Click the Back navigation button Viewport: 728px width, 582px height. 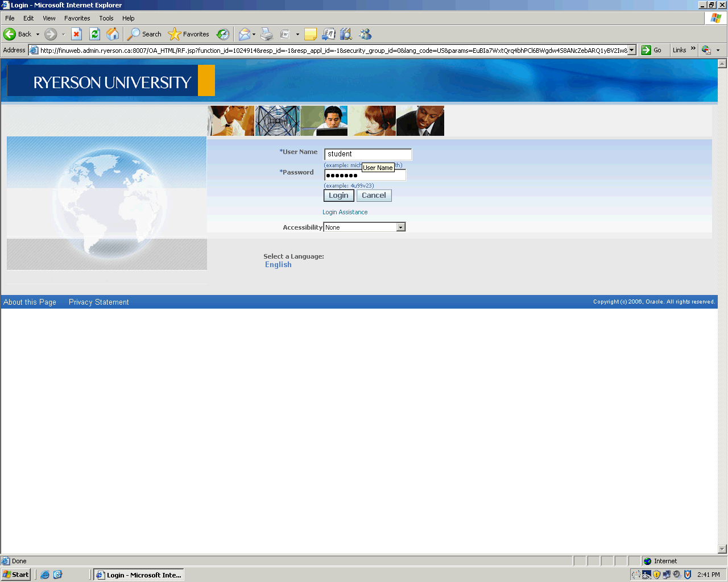point(17,34)
